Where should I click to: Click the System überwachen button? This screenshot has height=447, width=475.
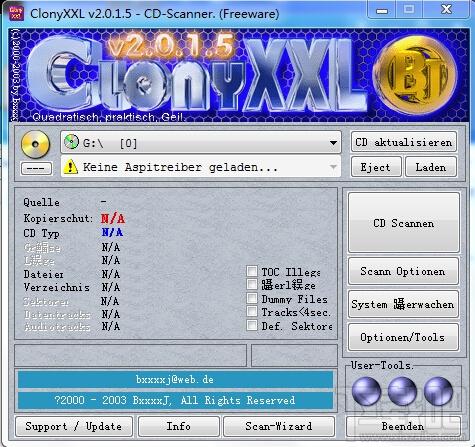403,304
